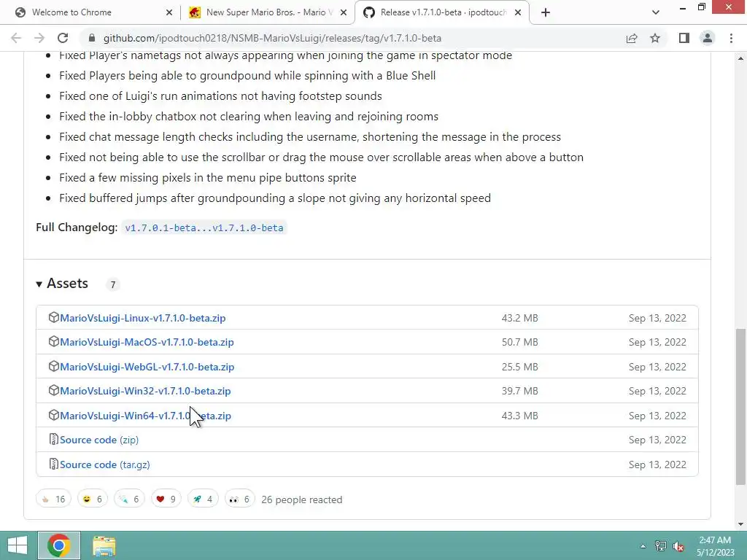Click the package icon beside WebGL zip

tap(54, 366)
